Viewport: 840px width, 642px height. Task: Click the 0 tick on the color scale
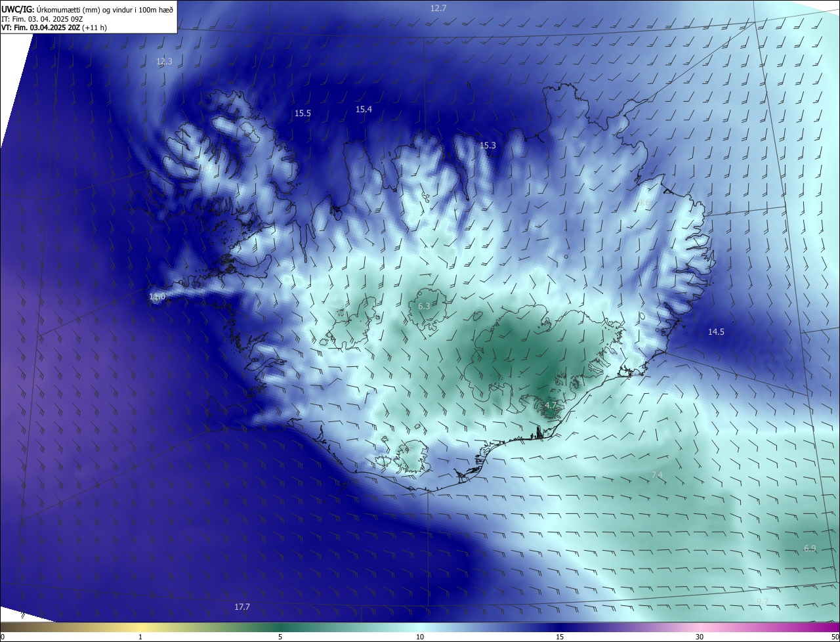3,637
